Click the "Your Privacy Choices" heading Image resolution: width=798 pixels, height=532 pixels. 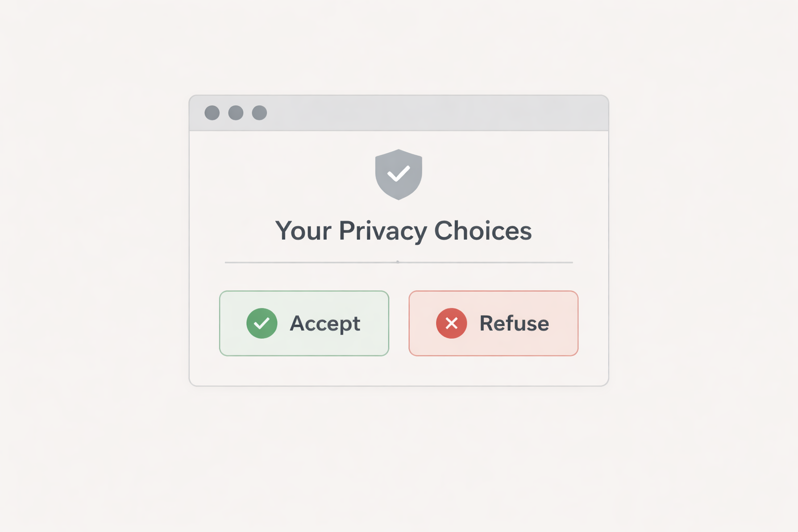pyautogui.click(x=403, y=231)
